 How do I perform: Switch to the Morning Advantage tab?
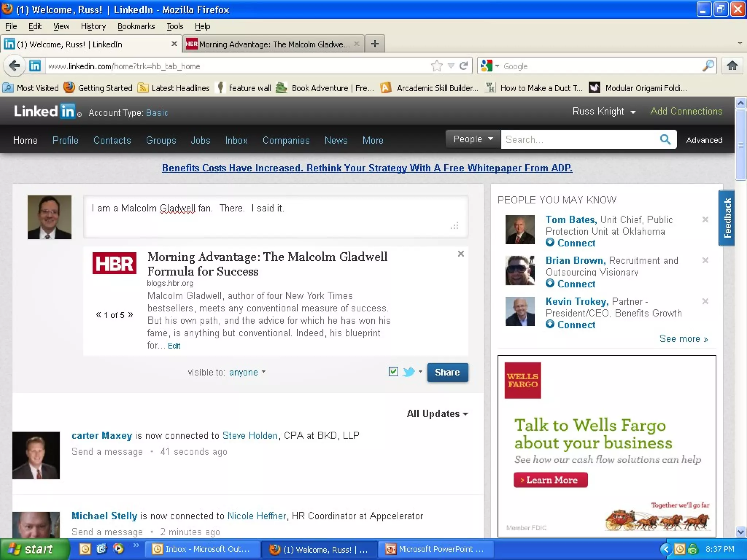(x=271, y=44)
